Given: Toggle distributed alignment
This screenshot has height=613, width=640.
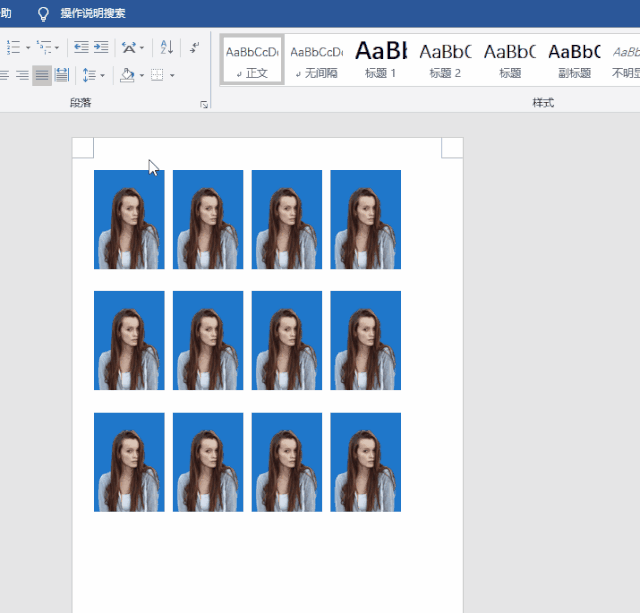Looking at the screenshot, I should point(62,75).
